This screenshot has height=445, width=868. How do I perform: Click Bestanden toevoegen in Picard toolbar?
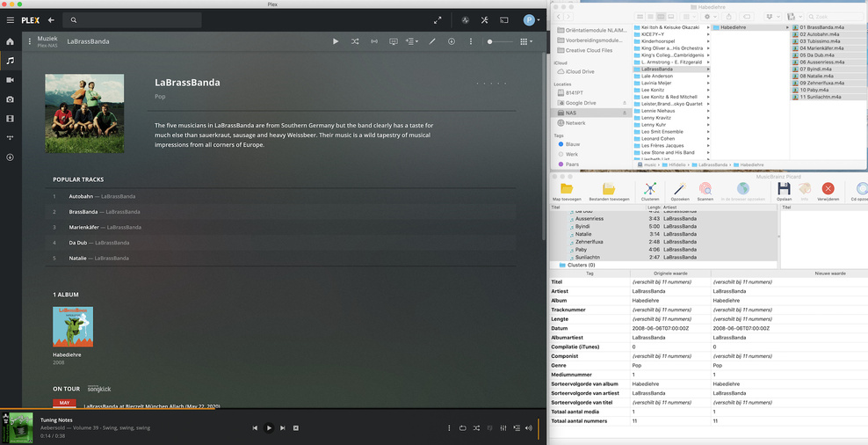click(609, 191)
